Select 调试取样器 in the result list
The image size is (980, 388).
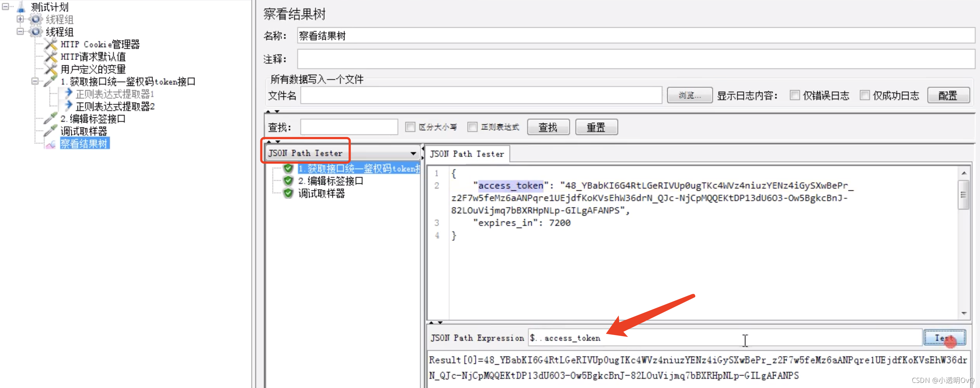click(x=321, y=193)
